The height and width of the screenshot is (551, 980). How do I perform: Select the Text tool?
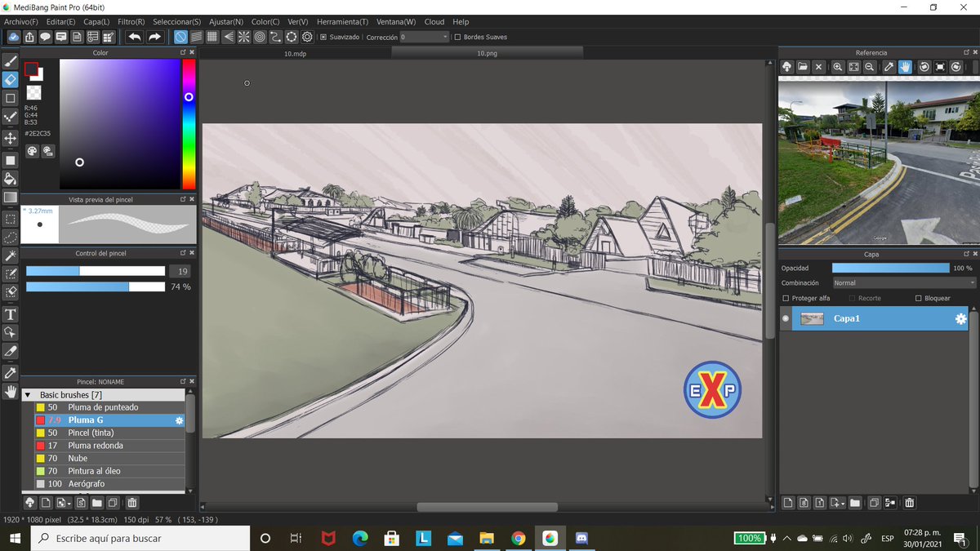tap(11, 314)
